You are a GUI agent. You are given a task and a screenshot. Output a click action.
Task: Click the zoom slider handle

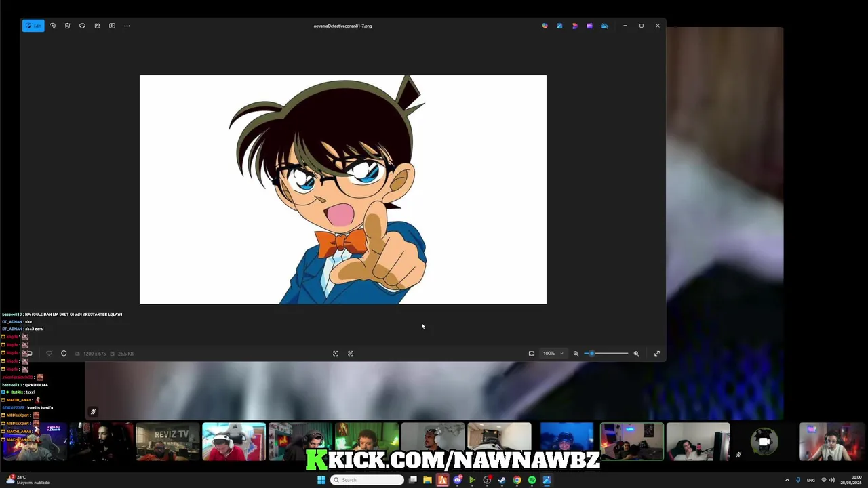591,353
